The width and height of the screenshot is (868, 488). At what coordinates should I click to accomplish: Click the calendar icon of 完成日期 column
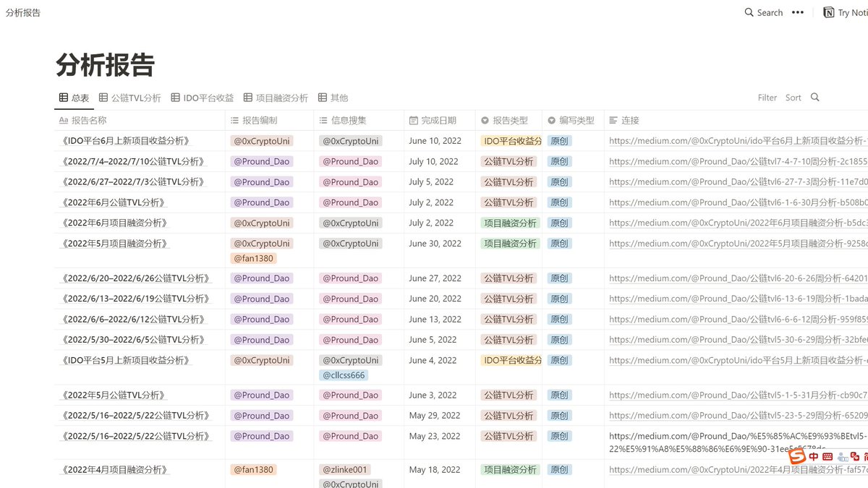(x=413, y=121)
